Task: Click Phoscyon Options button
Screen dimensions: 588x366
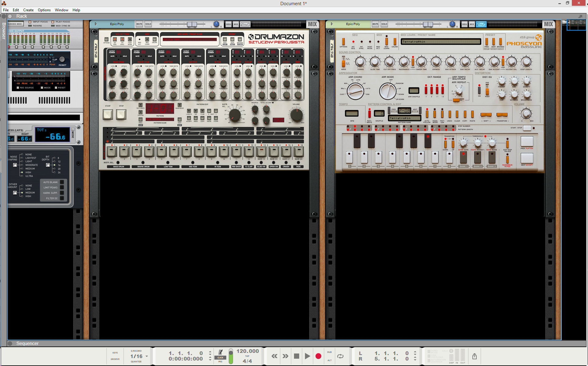Action: coord(343,41)
